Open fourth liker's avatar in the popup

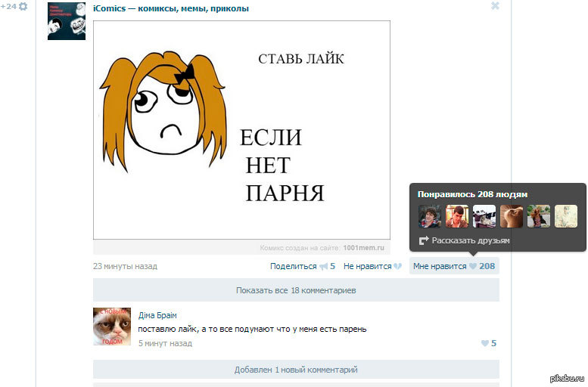coord(512,216)
